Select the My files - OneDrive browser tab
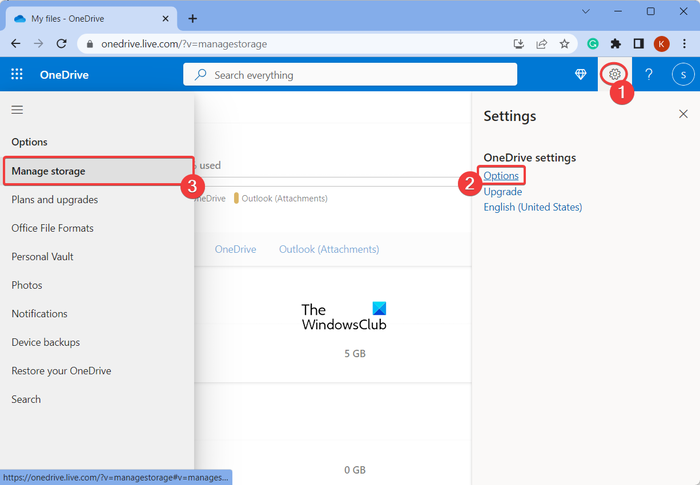Viewport: 700px width, 485px height. pos(92,19)
